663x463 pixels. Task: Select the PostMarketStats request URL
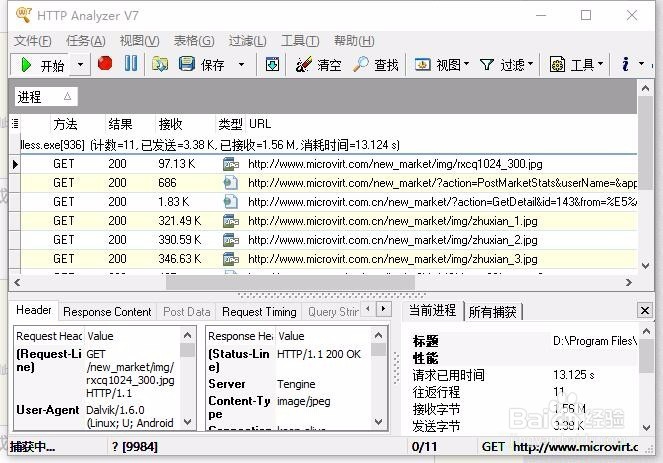[442, 183]
